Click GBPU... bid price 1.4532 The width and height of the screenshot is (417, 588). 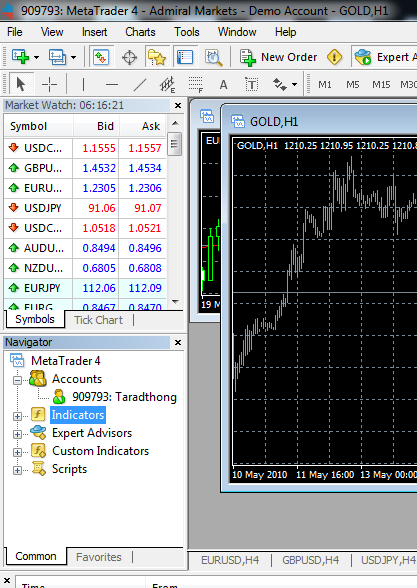(x=99, y=168)
